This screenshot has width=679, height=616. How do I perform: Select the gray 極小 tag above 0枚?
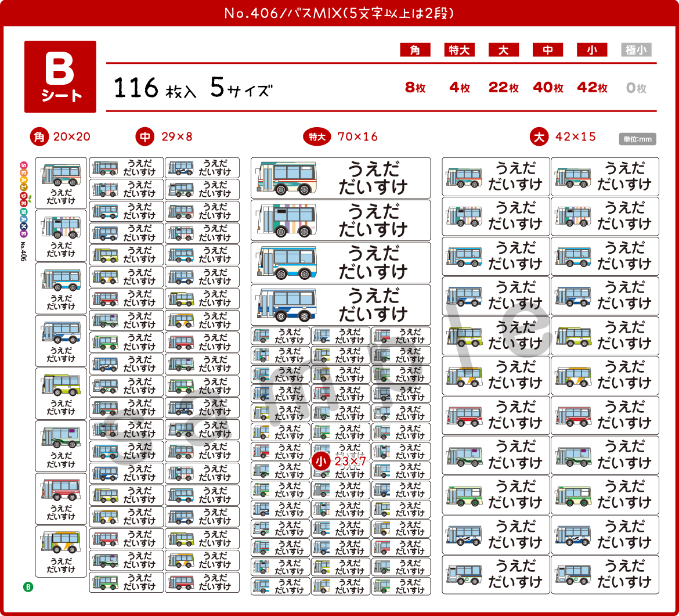635,50
